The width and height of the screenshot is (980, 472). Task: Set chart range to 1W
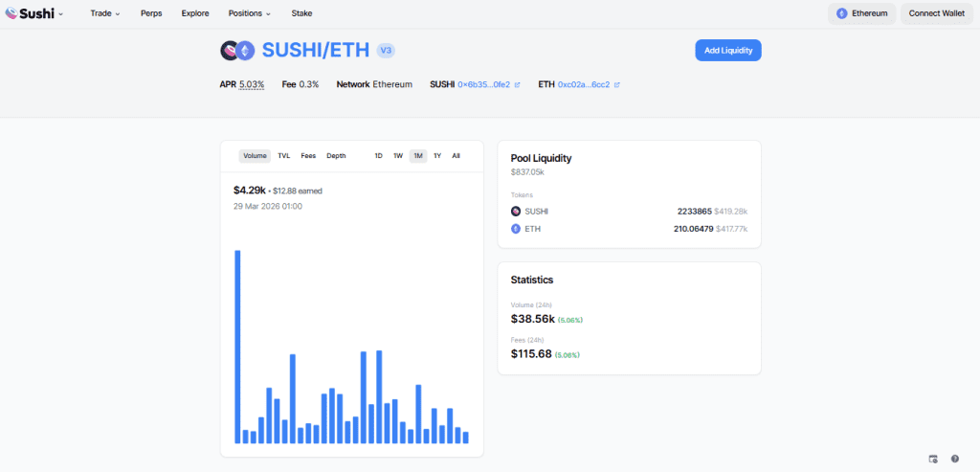(x=398, y=156)
